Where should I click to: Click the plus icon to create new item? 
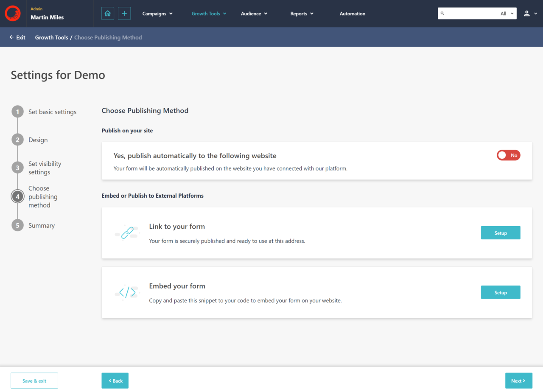pos(124,13)
